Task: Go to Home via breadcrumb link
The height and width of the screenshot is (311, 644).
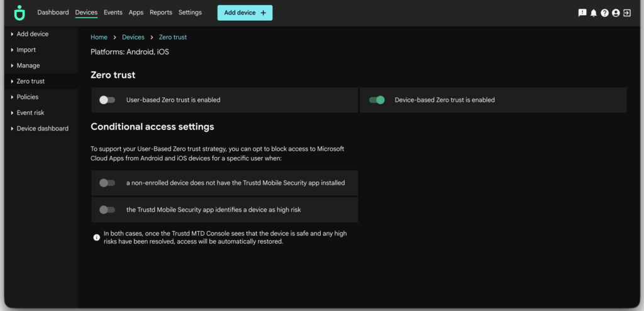Action: point(99,37)
